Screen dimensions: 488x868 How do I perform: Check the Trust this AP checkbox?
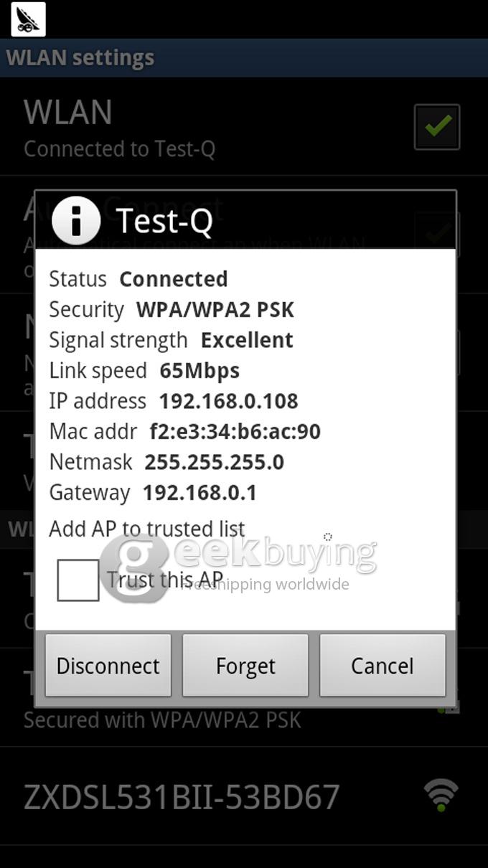(x=78, y=580)
